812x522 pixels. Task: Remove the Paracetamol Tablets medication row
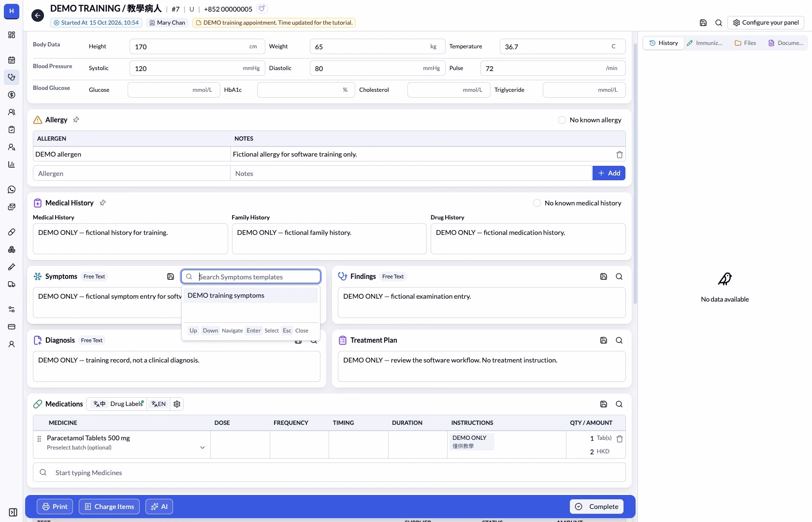[620, 439]
